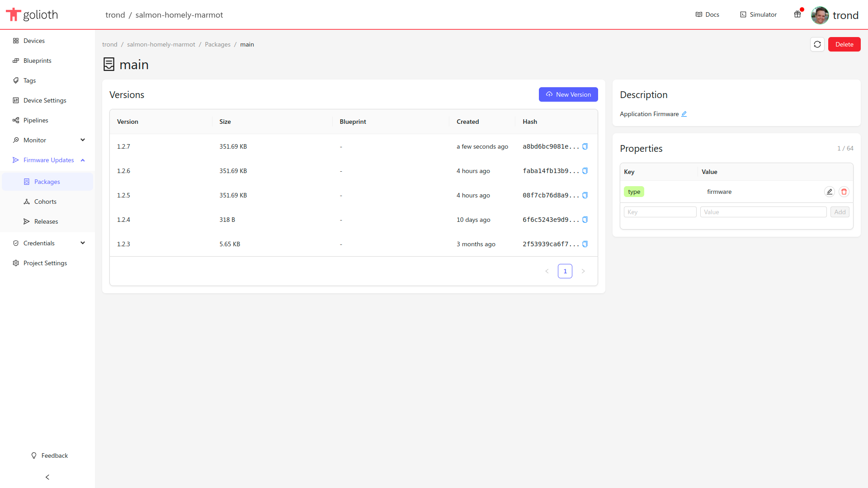Delete the type property trash icon
Image resolution: width=868 pixels, height=488 pixels.
pyautogui.click(x=844, y=192)
